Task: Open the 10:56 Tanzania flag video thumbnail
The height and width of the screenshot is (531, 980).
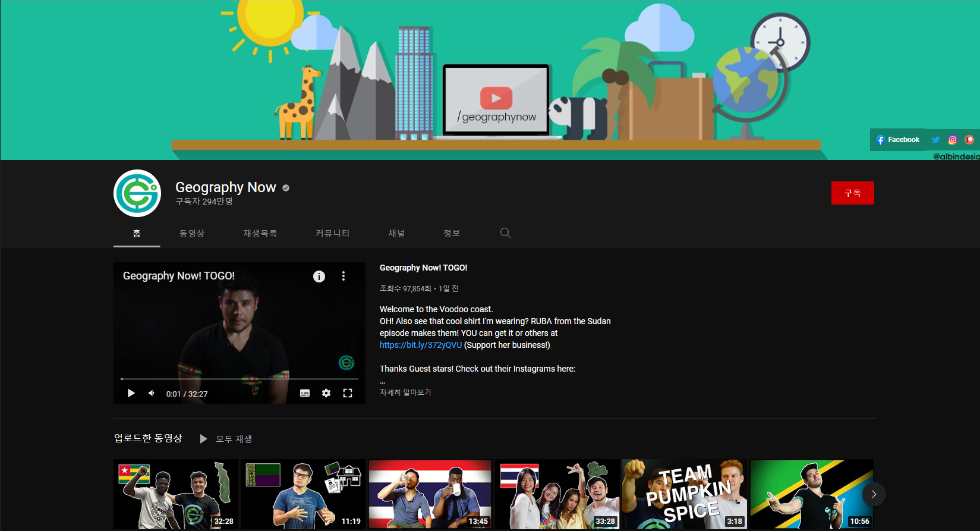Action: 812,494
